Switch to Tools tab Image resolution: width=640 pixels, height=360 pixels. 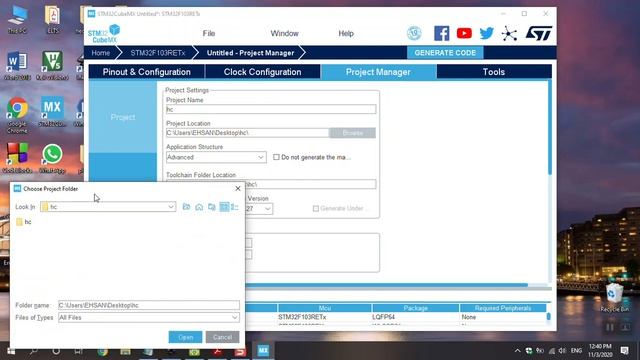click(494, 72)
